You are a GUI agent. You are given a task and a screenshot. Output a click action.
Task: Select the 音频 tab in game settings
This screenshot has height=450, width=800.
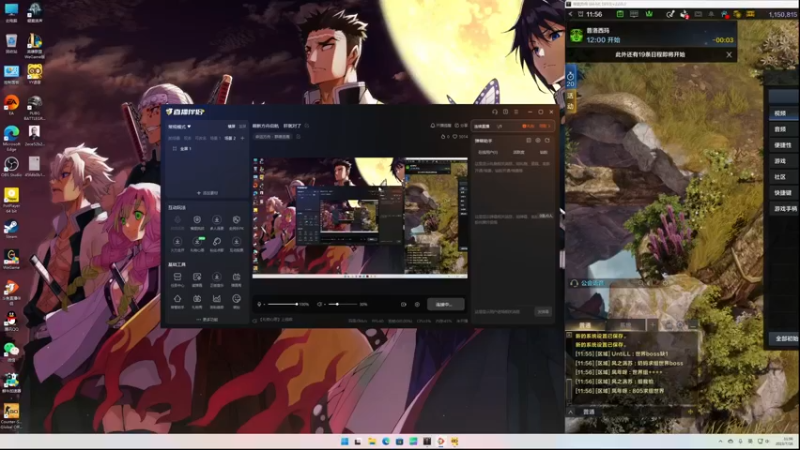coord(783,130)
